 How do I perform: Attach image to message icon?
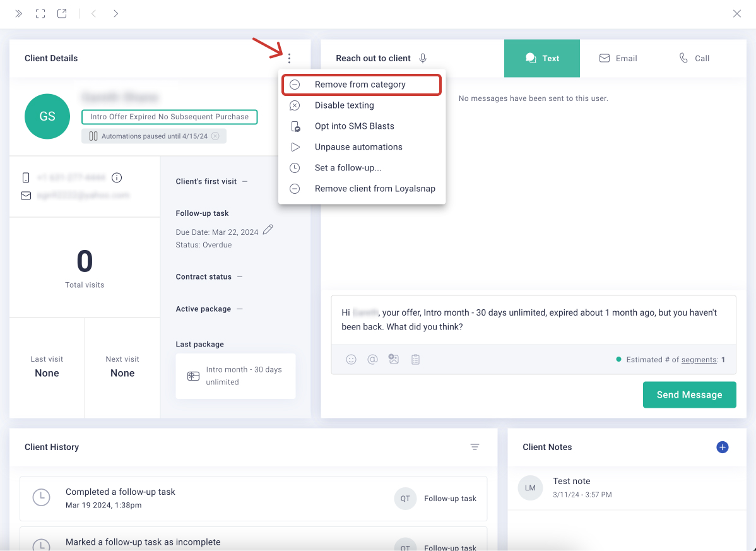pos(394,359)
